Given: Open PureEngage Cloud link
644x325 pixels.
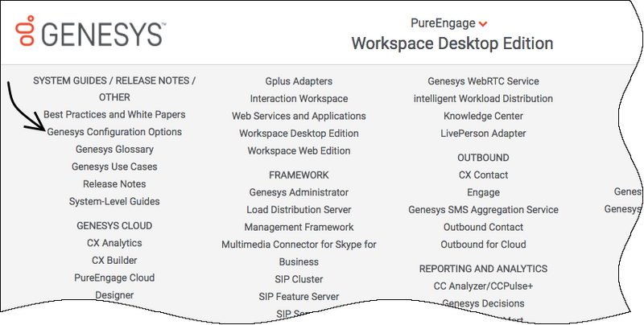Looking at the screenshot, I should point(114,278).
